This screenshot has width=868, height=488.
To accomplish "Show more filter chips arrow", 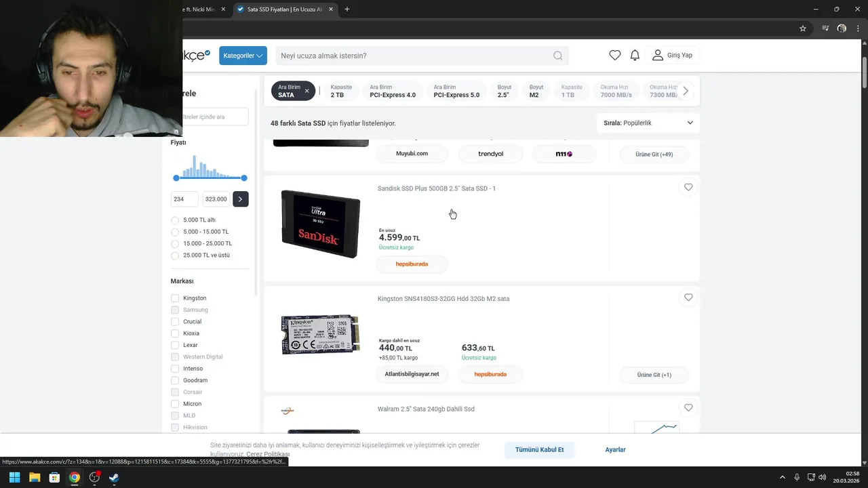I will (x=686, y=91).
